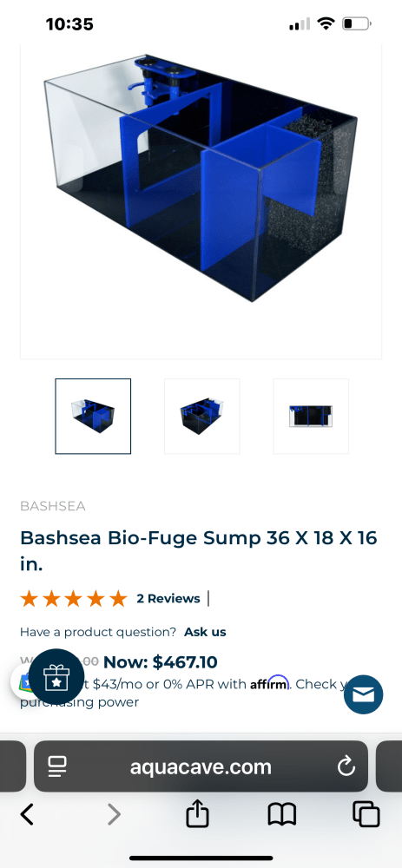Reload the aquacave.com page
Viewport: 402px width, 868px height.
[x=346, y=766]
